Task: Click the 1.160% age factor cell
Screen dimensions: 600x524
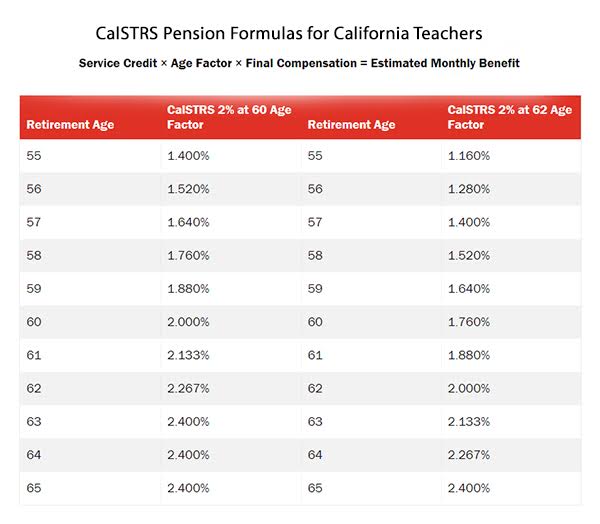Action: click(x=468, y=157)
